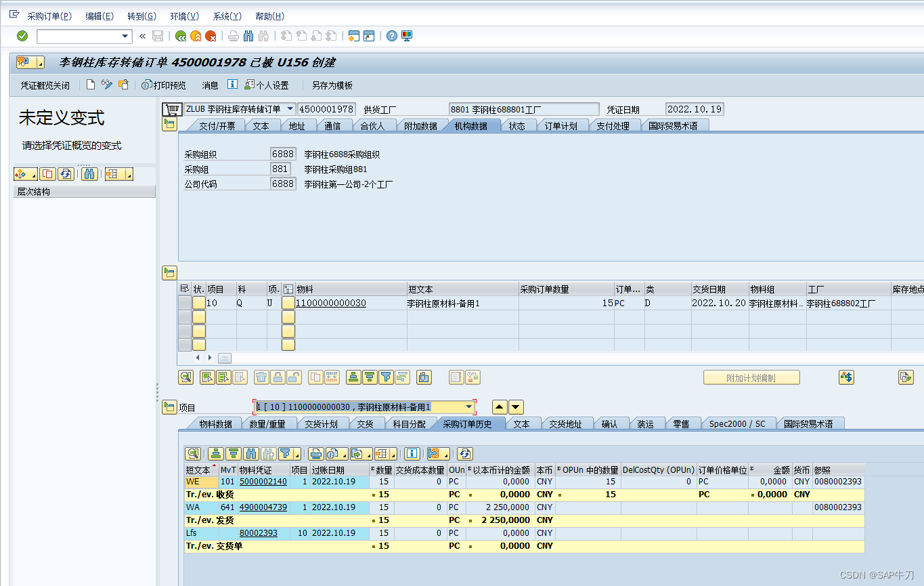924x586 pixels.
Task: Open material document link 4900004739
Action: click(x=263, y=507)
